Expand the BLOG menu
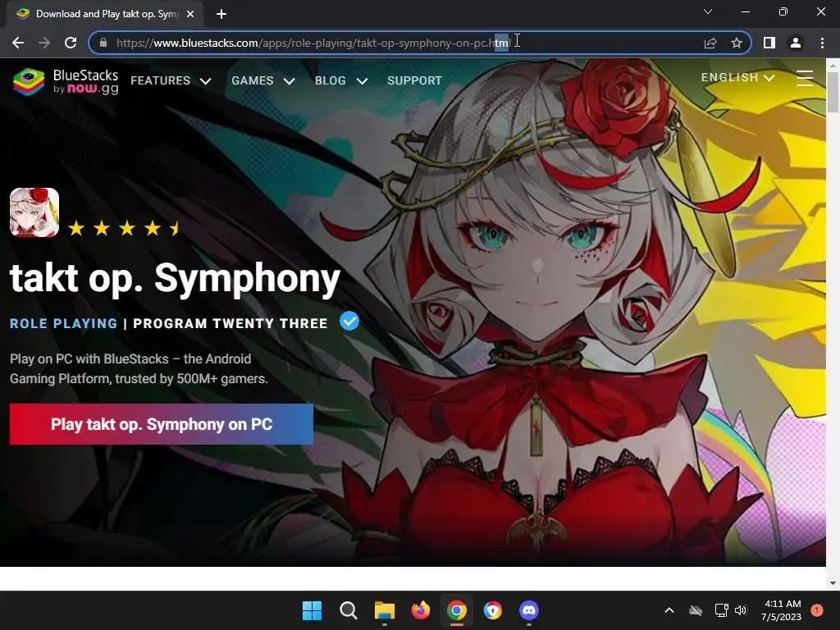Image resolution: width=840 pixels, height=630 pixels. click(x=341, y=80)
